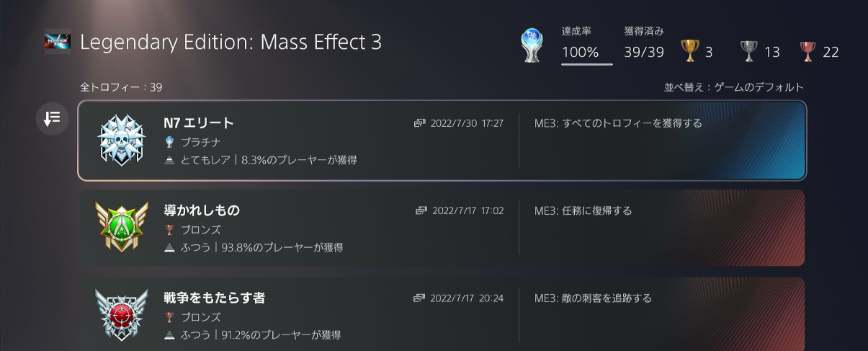Click the N7 エリート skull badge icon
This screenshot has height=351, width=868.
pos(121,140)
